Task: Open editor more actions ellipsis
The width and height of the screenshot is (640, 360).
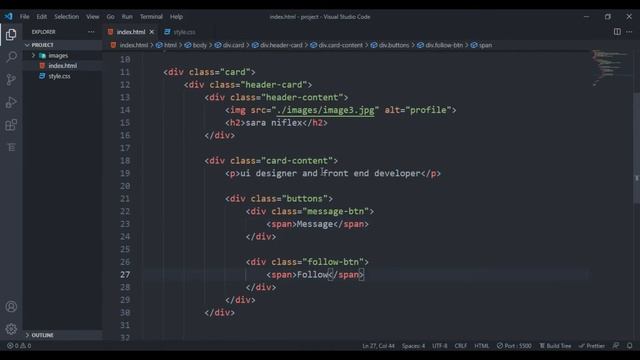Action: (x=629, y=32)
